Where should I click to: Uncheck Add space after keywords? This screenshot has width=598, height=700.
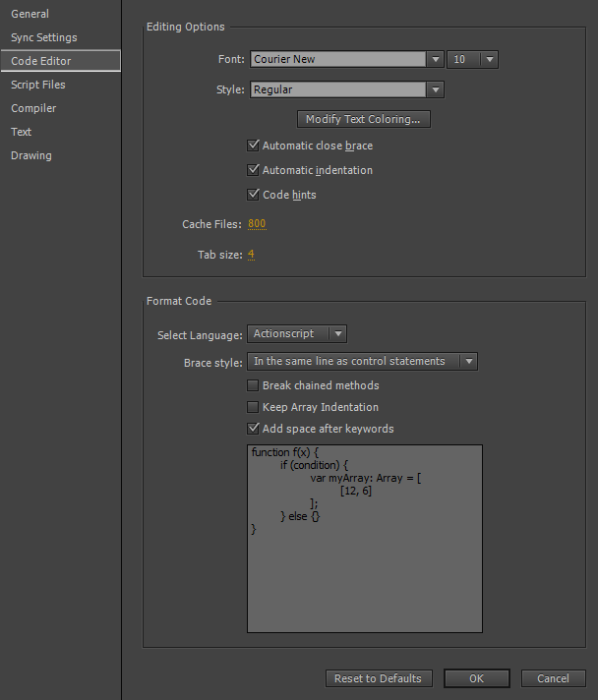(x=253, y=429)
